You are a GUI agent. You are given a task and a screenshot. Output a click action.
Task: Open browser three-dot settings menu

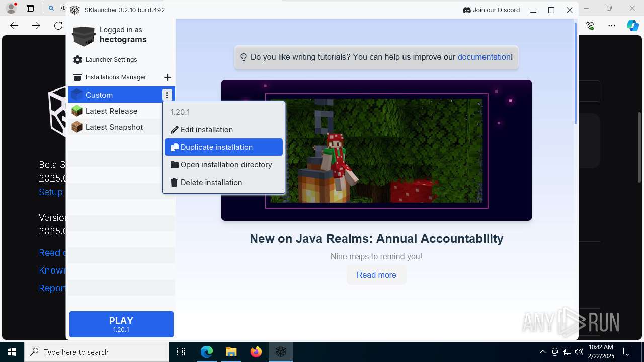611,26
